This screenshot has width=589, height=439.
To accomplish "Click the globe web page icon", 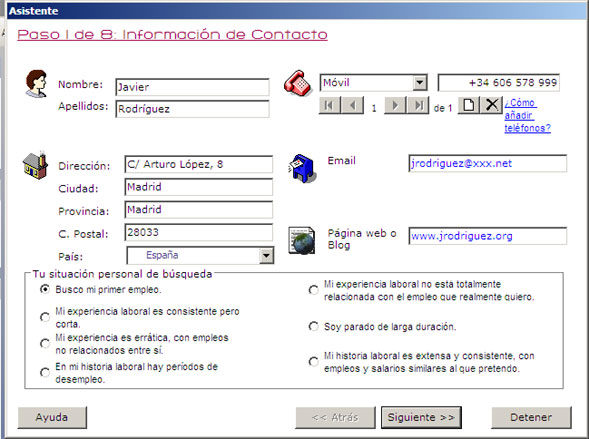I will click(x=302, y=240).
